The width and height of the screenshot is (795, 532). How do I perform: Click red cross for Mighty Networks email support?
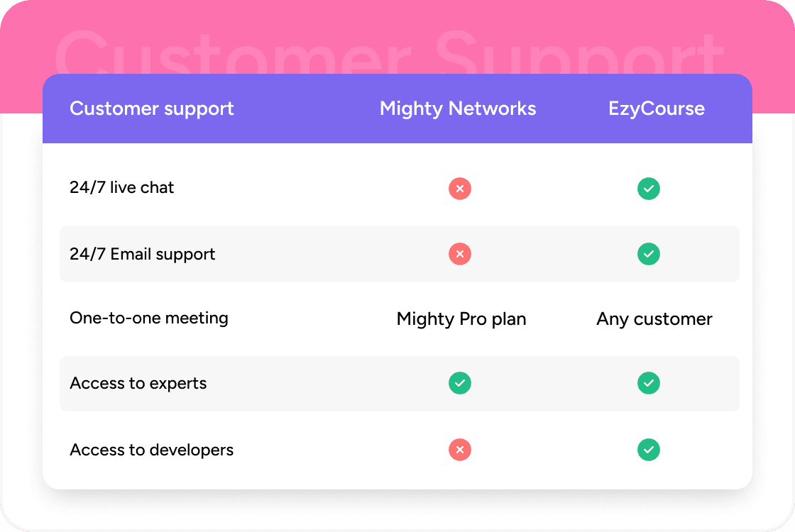pos(460,254)
